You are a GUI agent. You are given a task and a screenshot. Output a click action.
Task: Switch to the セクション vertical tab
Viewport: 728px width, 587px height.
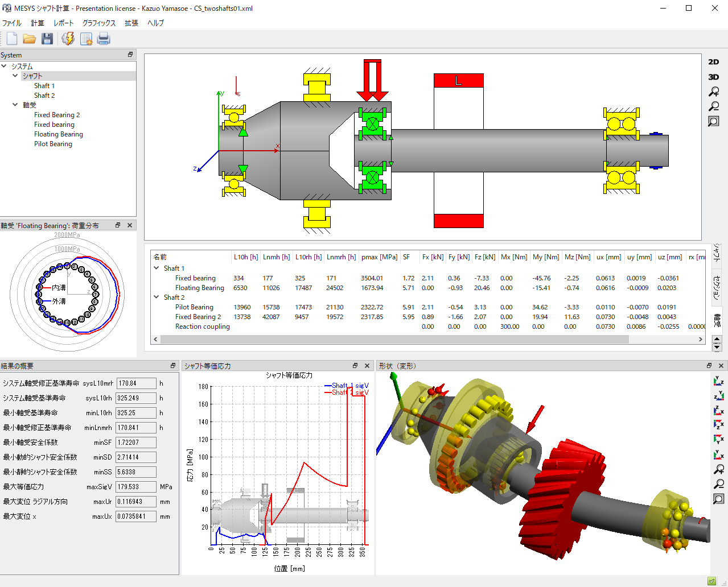717,286
